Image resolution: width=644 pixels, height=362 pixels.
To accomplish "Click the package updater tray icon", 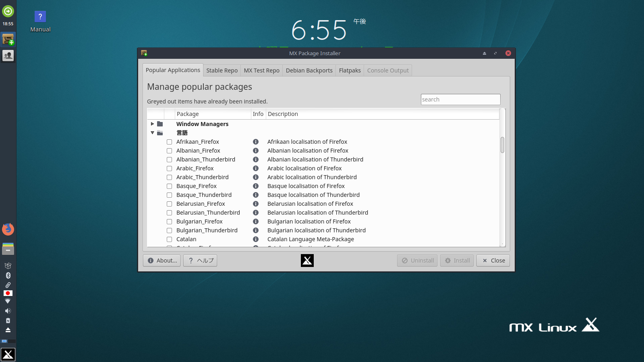I will pyautogui.click(x=8, y=266).
